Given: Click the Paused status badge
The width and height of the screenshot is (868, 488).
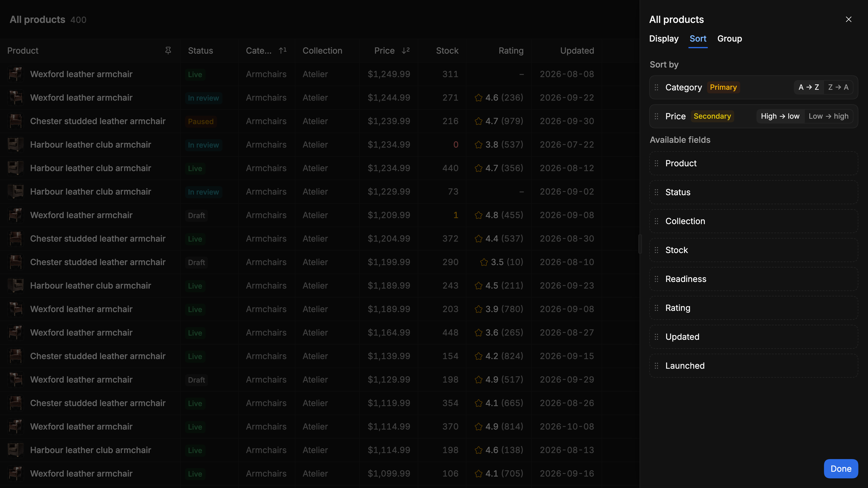Looking at the screenshot, I should 201,121.
